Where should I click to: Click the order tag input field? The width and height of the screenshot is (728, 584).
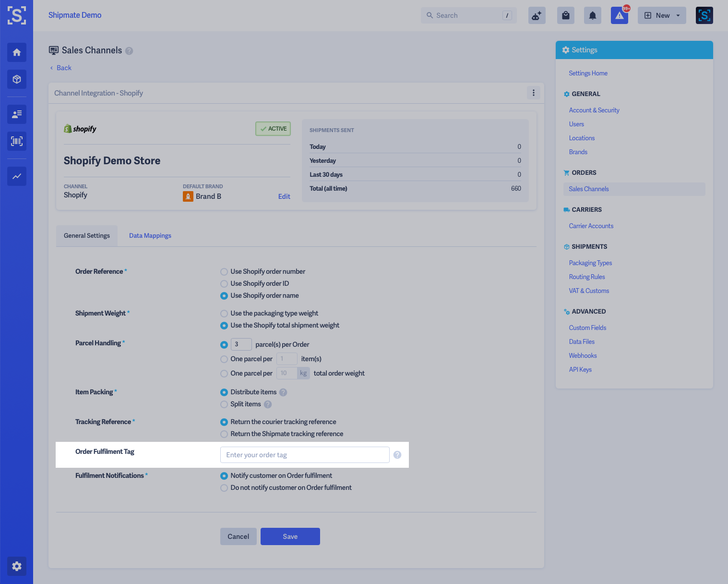tap(304, 454)
